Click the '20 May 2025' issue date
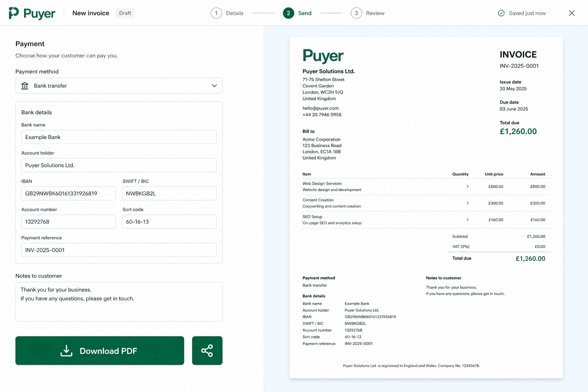588x392 pixels. click(513, 89)
